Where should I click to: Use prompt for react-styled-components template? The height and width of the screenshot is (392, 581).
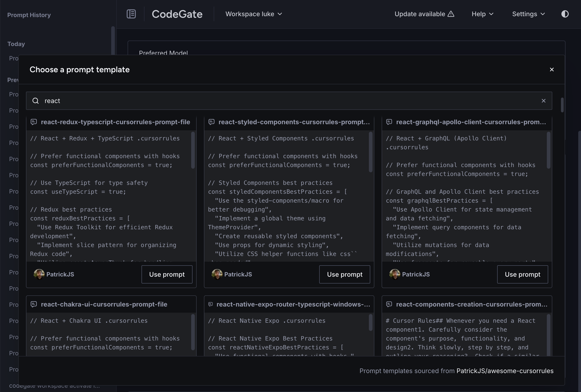coord(344,274)
